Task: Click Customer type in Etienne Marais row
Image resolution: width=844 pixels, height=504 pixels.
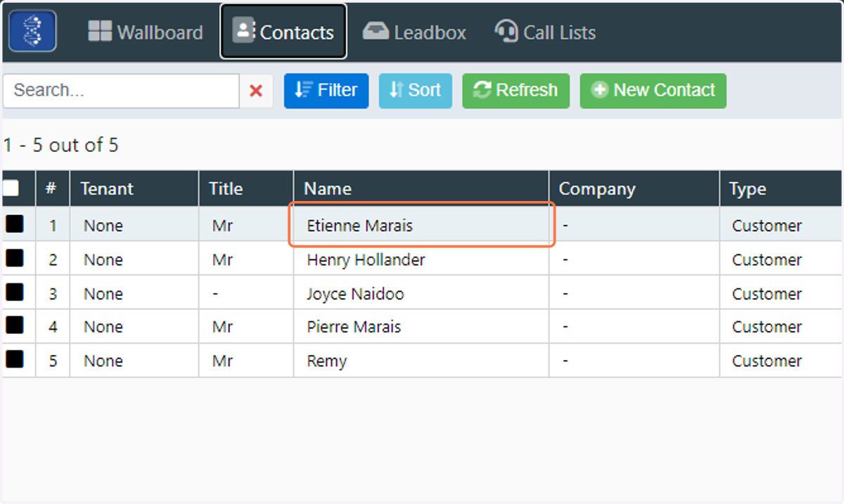Action: pos(767,226)
